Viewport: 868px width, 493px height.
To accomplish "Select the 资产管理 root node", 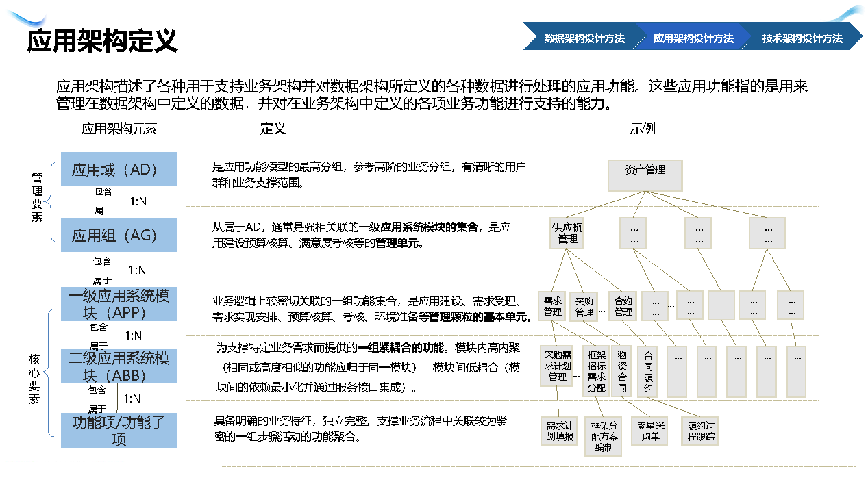I will point(645,175).
